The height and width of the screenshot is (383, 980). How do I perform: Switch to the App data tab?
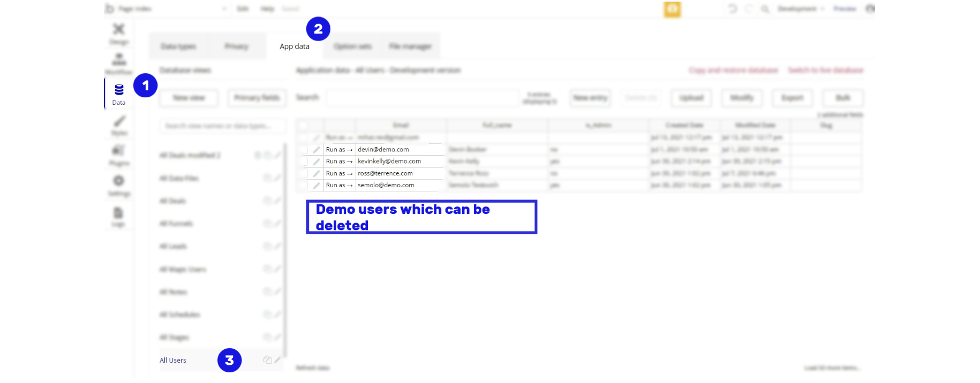(294, 47)
